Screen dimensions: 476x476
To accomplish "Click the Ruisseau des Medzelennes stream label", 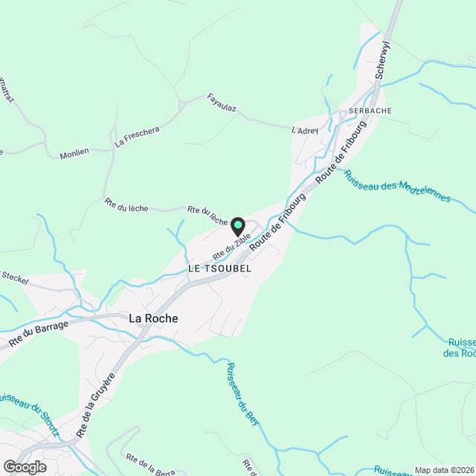I will click(x=397, y=186).
